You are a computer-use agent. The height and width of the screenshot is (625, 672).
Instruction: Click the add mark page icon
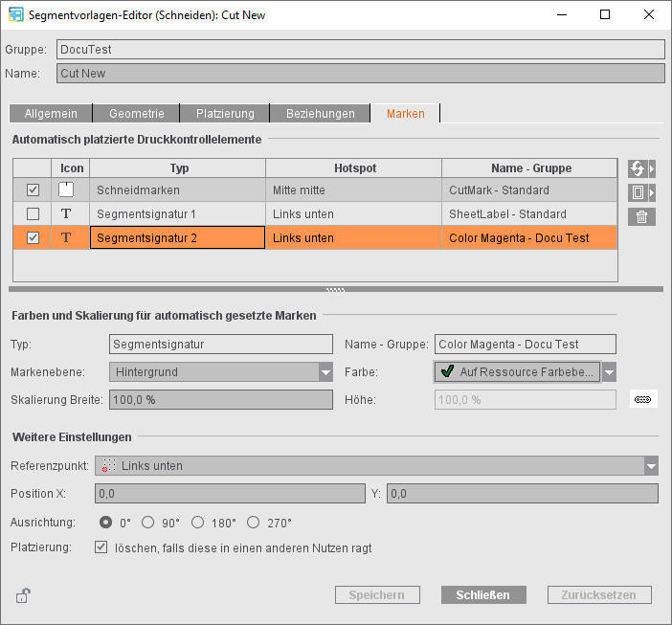point(638,192)
